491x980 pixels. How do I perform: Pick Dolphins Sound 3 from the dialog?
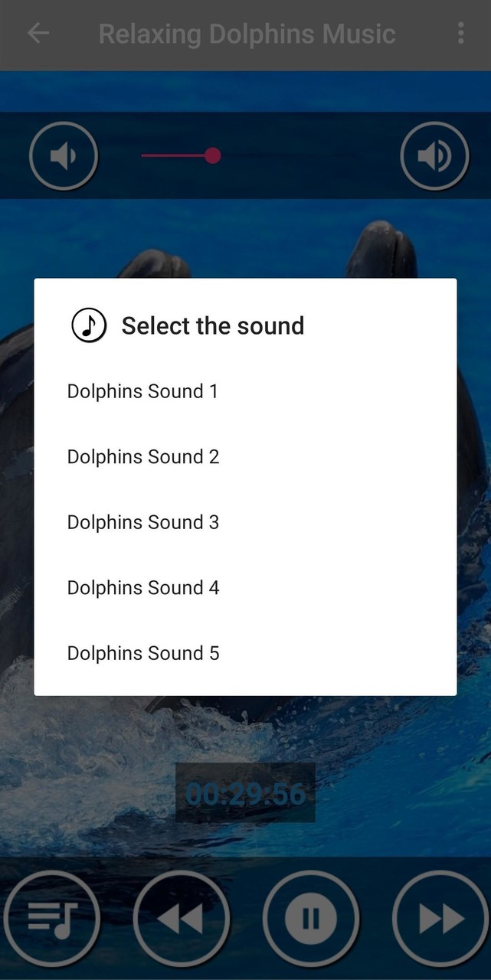pyautogui.click(x=142, y=522)
